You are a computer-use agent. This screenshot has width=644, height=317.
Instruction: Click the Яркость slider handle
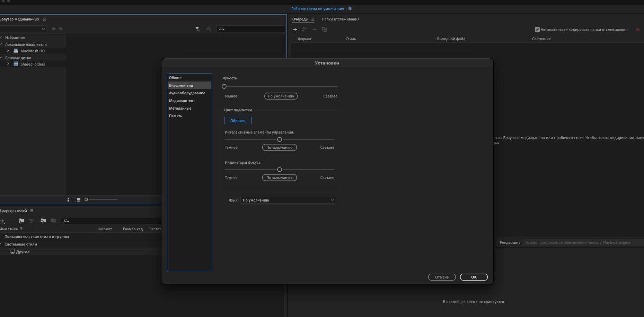[x=224, y=86]
